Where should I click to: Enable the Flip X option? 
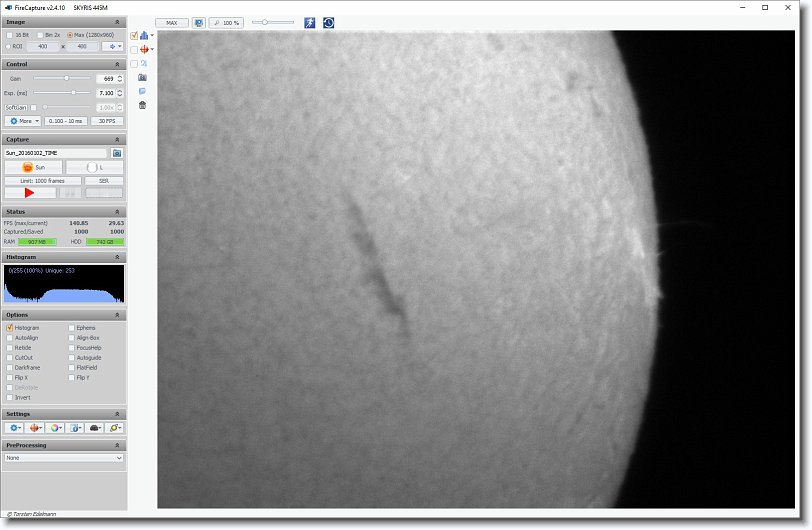click(x=9, y=378)
